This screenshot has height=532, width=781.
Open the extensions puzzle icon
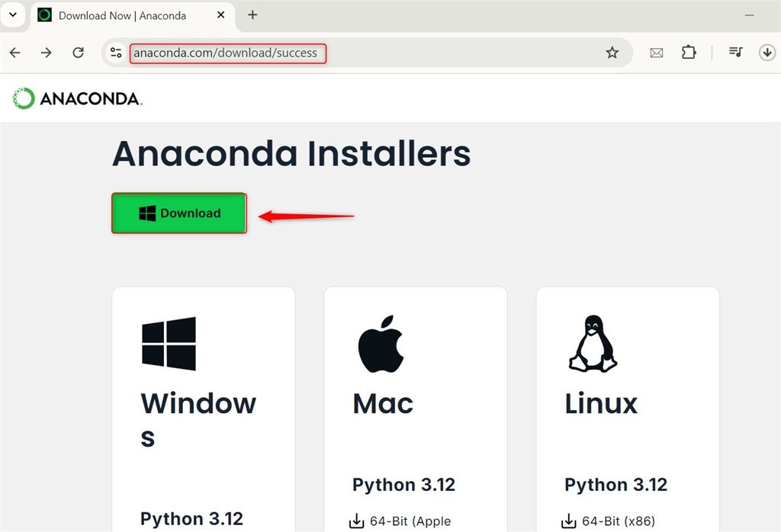(x=689, y=53)
